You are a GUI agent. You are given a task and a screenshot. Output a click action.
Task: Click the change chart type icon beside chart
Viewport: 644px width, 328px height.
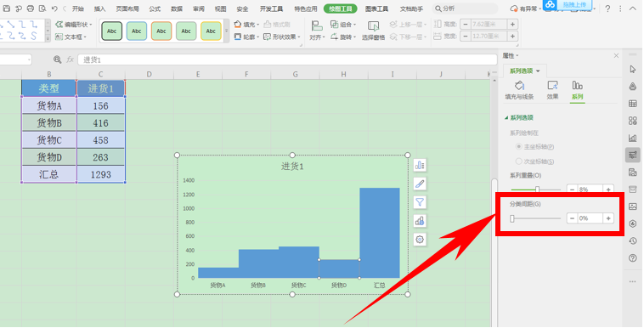[420, 221]
